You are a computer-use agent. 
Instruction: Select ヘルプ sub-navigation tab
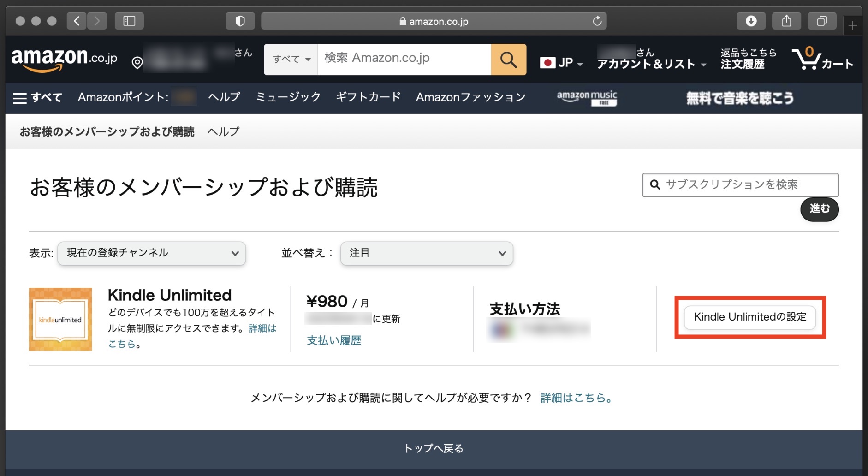click(x=224, y=132)
